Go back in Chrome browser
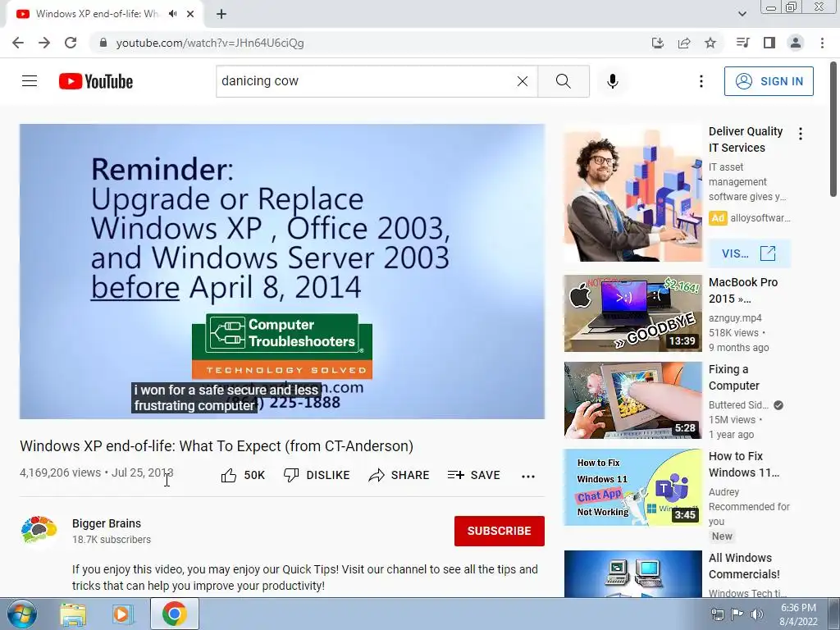The height and width of the screenshot is (630, 840). [x=18, y=43]
